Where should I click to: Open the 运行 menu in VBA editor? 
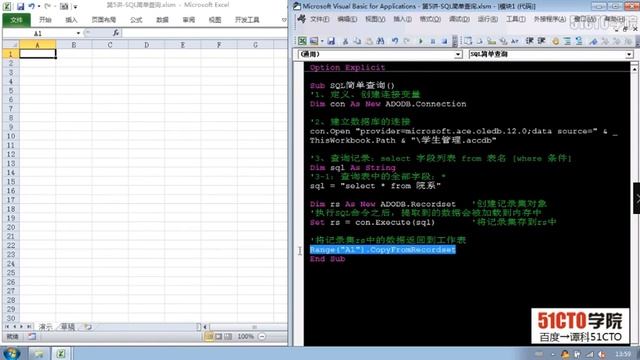pyautogui.click(x=487, y=19)
